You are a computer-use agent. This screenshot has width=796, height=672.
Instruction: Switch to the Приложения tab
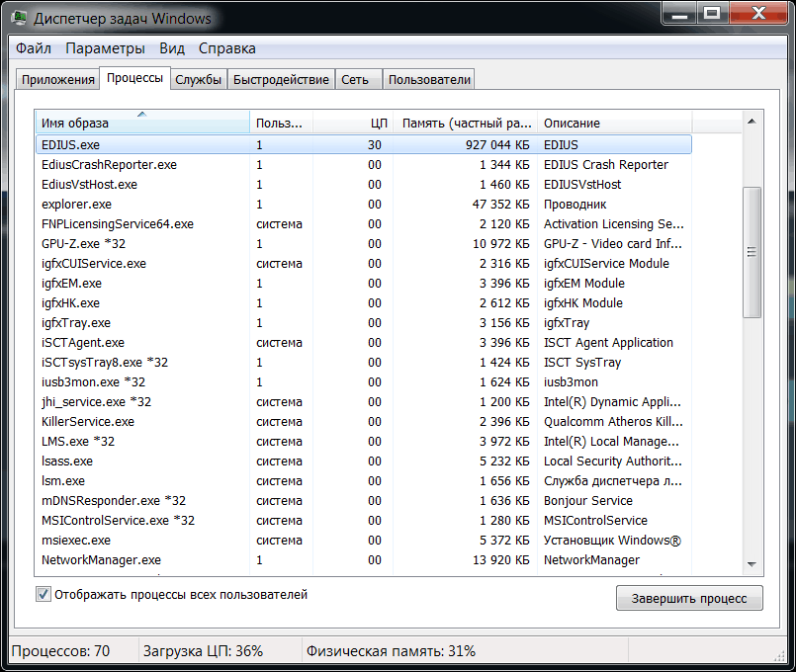pyautogui.click(x=58, y=80)
